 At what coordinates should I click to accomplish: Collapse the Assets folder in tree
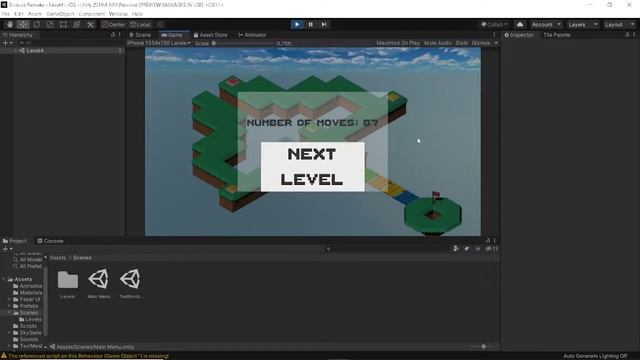tap(4, 280)
